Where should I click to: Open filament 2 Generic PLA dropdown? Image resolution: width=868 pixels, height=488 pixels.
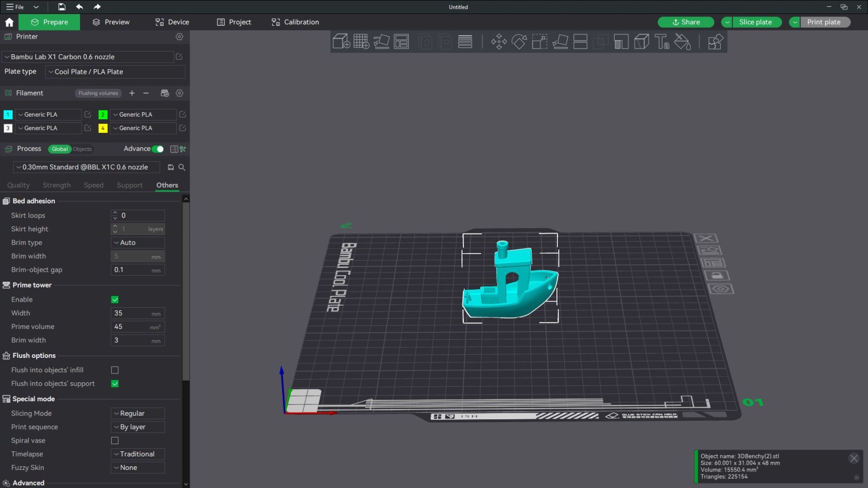(x=143, y=115)
